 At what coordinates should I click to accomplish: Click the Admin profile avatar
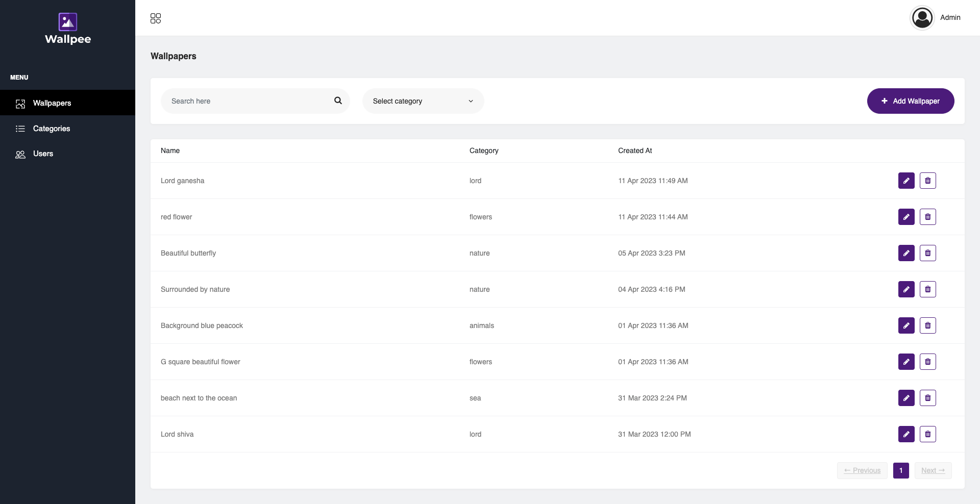[922, 18]
